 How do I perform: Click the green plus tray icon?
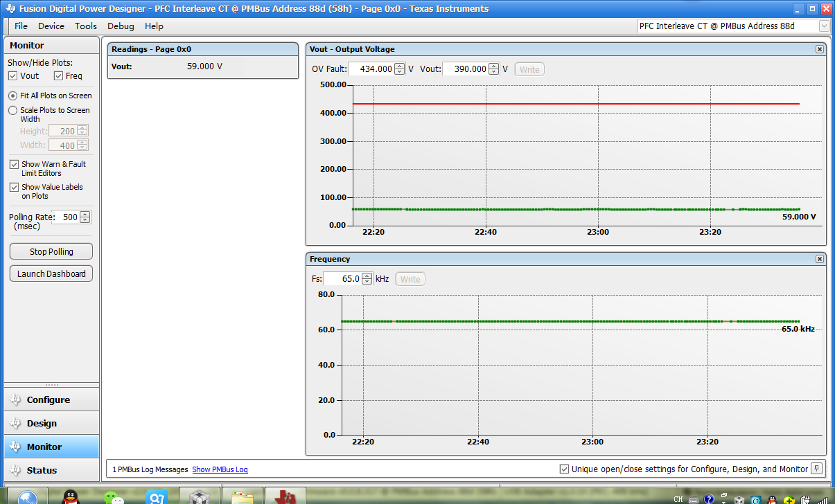click(789, 499)
